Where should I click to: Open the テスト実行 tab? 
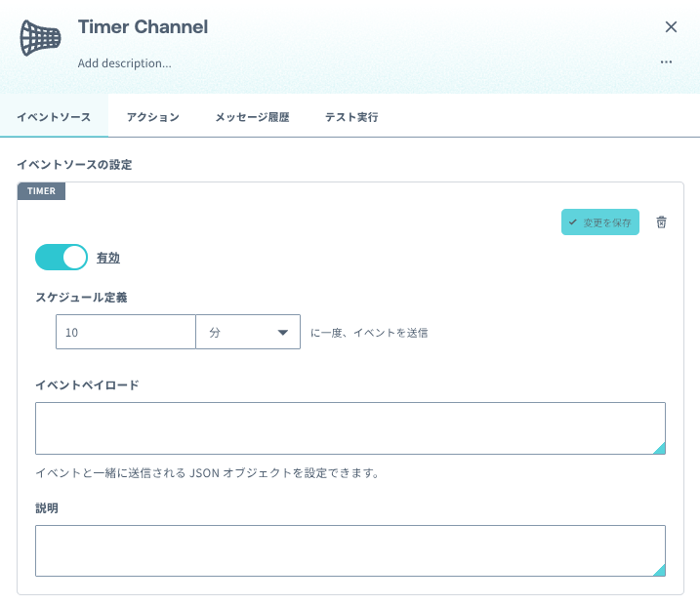(351, 117)
